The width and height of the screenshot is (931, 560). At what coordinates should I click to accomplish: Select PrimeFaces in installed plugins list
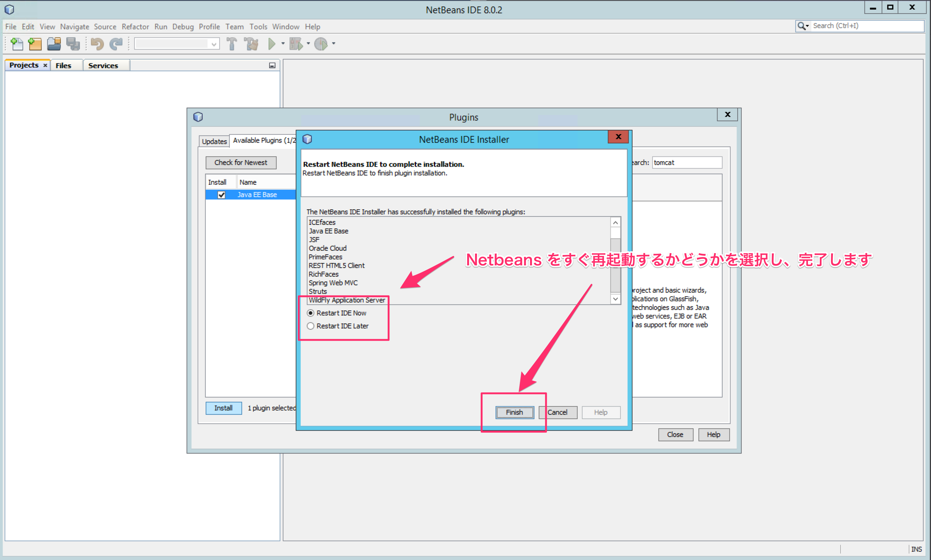(x=325, y=257)
